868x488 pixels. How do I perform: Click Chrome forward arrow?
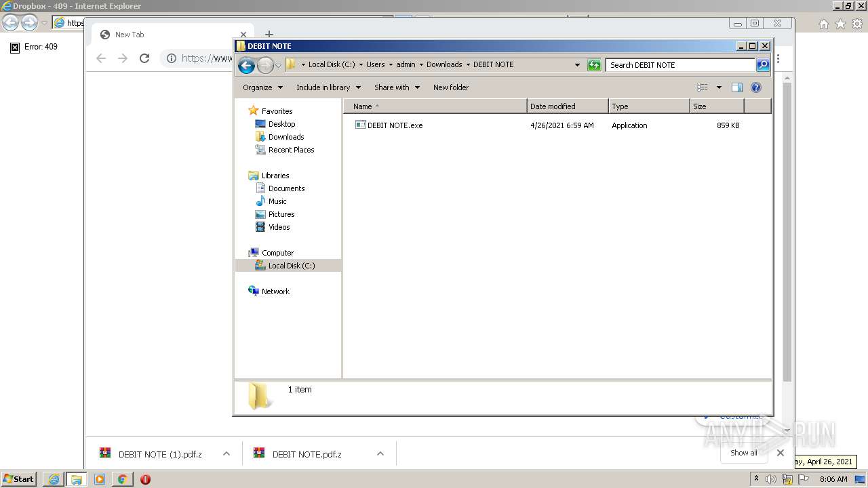123,58
